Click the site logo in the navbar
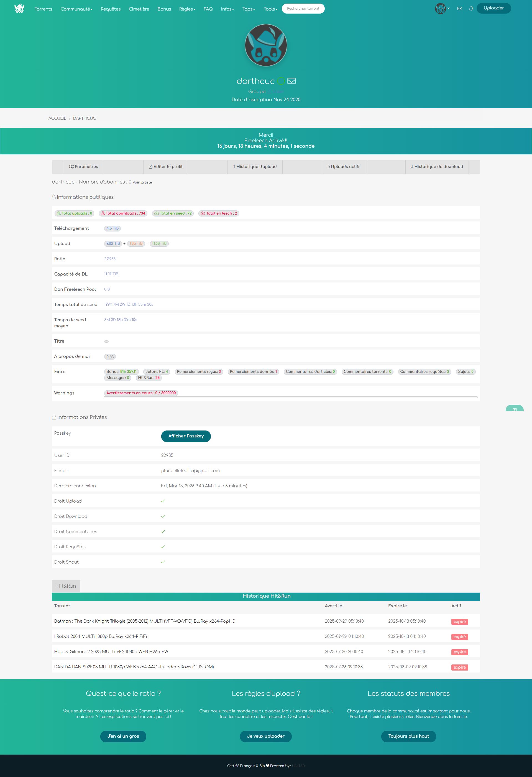 pyautogui.click(x=19, y=9)
